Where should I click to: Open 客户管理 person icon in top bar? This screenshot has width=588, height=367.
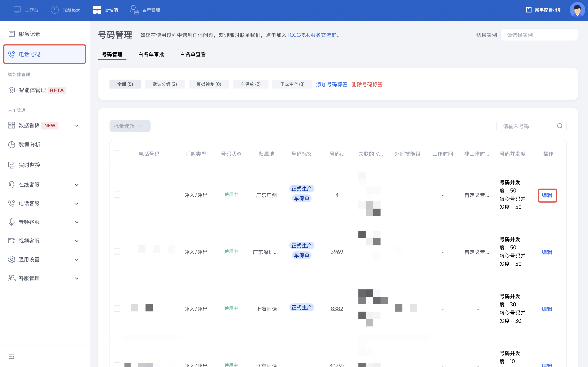134,10
